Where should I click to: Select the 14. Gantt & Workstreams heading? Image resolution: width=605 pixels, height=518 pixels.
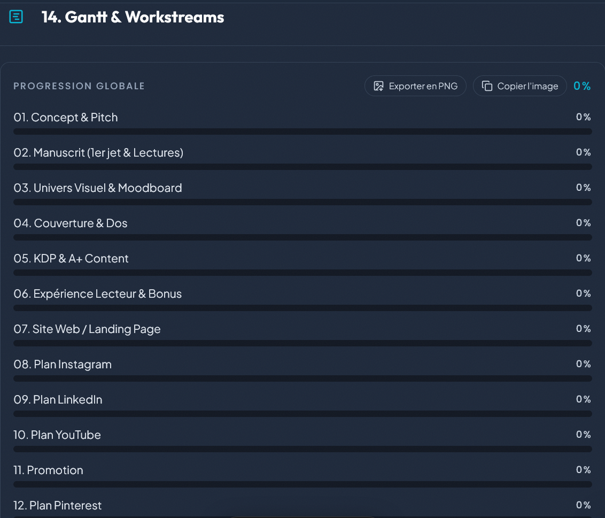coord(133,17)
